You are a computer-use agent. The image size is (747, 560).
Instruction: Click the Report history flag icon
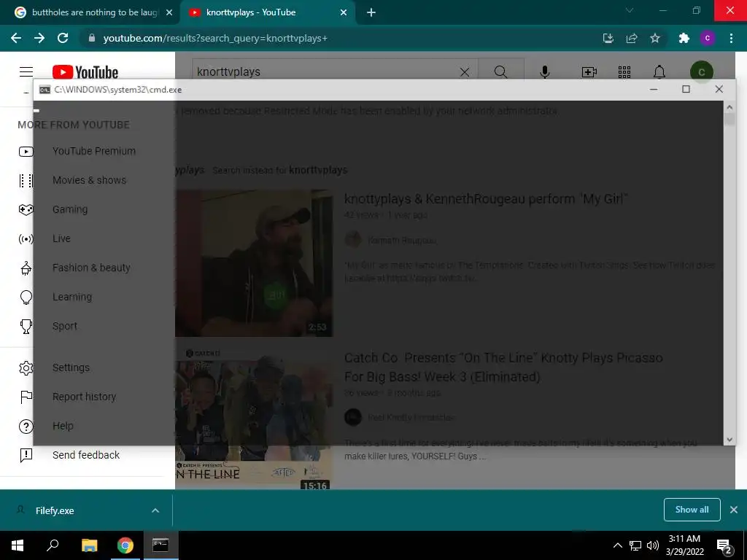coord(26,397)
